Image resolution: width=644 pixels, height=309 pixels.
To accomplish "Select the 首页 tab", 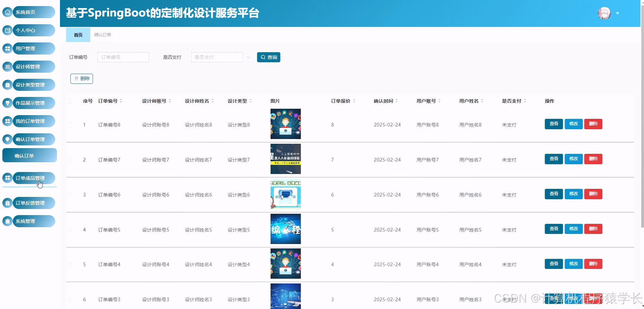I will coord(78,35).
